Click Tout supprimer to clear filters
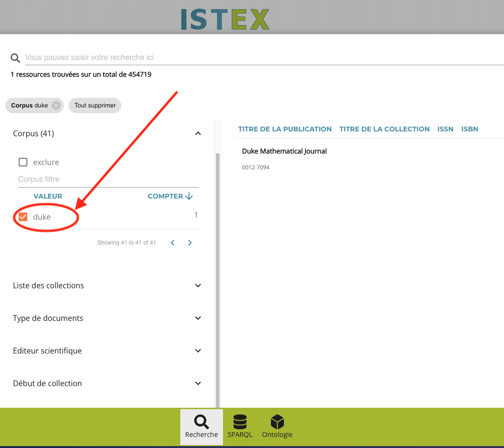 pyautogui.click(x=95, y=106)
